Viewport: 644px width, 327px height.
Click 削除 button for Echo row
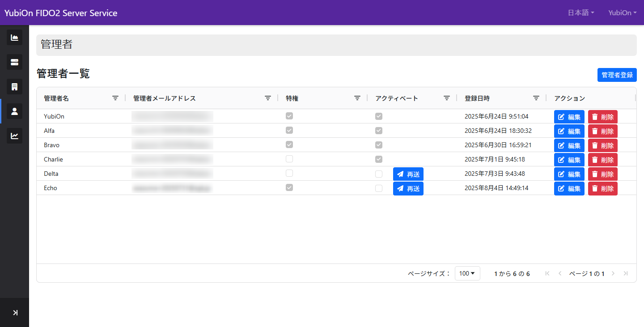[x=603, y=189]
